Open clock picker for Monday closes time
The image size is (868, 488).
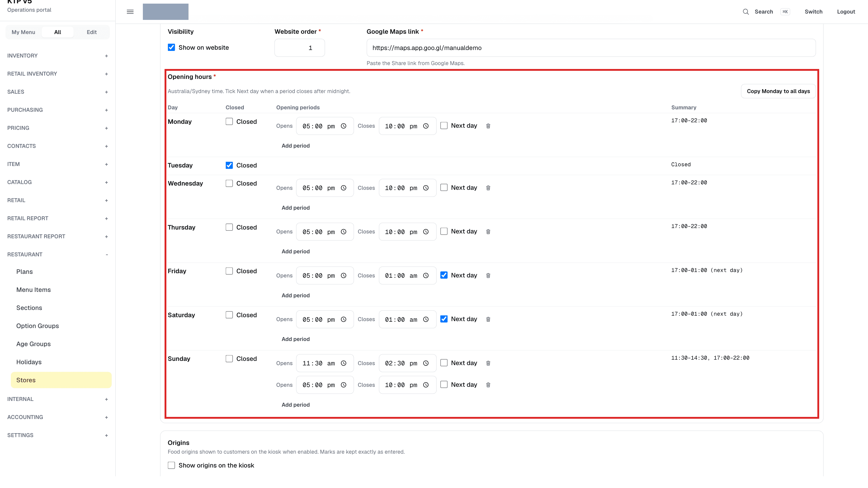(426, 126)
